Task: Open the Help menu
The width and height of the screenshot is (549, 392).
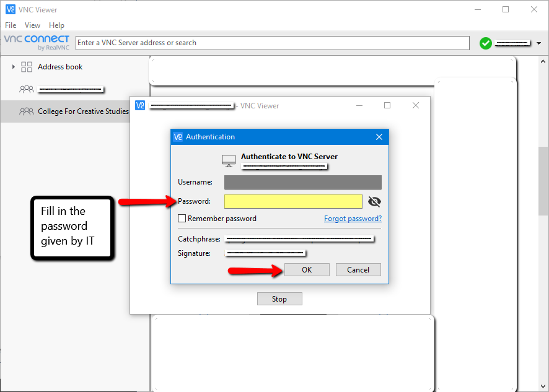Action: point(56,25)
